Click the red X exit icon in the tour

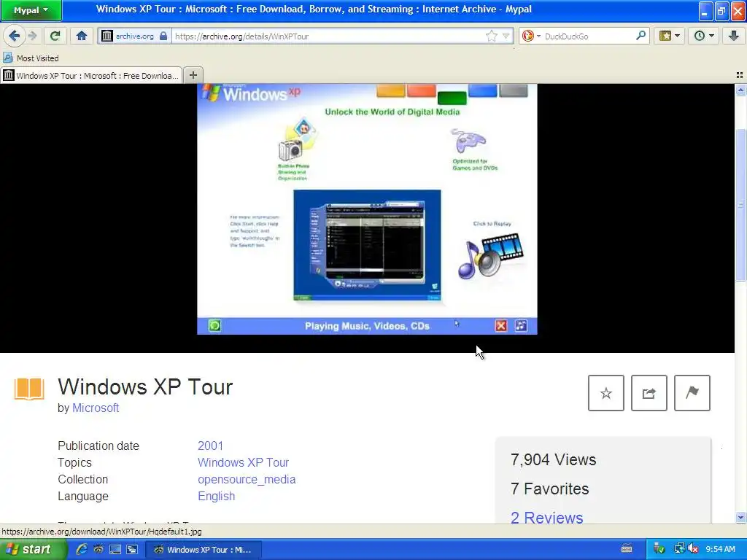tap(501, 326)
